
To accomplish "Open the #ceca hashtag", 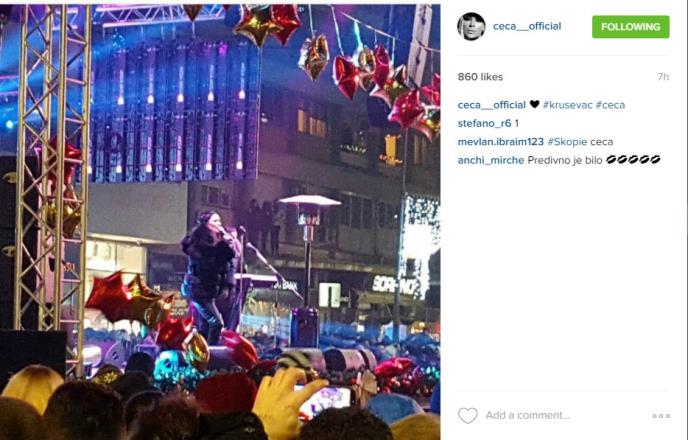I will pos(610,105).
